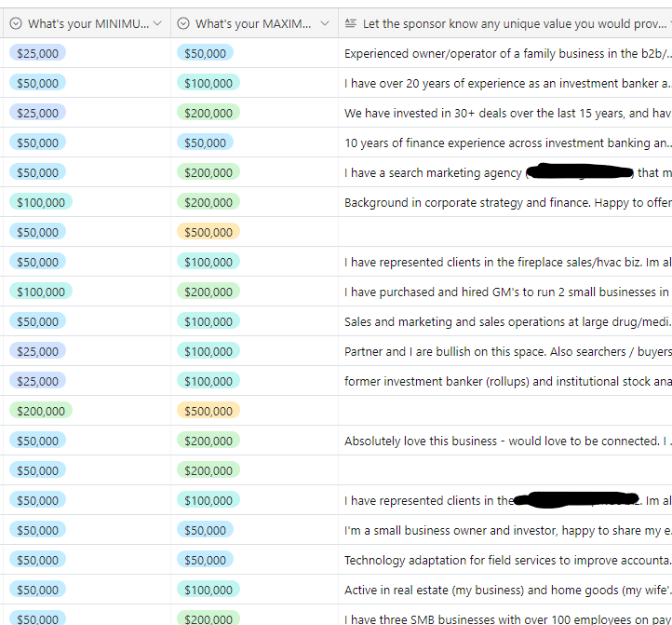The image size is (672, 625).
Task: Select the $50,000 maximum in the "10 years of finance" row
Action: [206, 143]
